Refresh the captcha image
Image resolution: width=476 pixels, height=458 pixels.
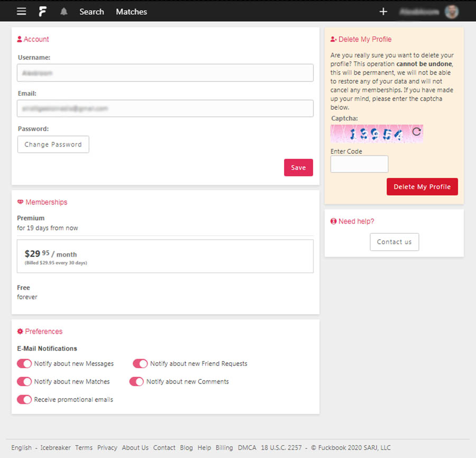[416, 132]
